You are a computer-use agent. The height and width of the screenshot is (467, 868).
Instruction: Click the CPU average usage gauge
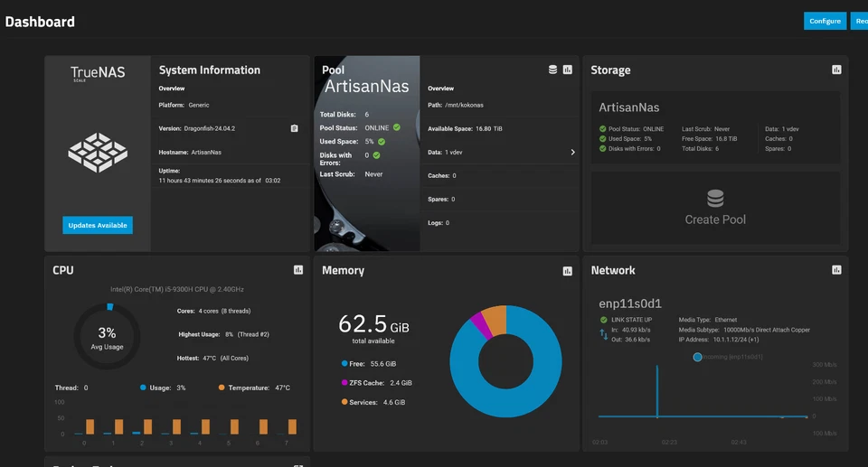tap(107, 337)
